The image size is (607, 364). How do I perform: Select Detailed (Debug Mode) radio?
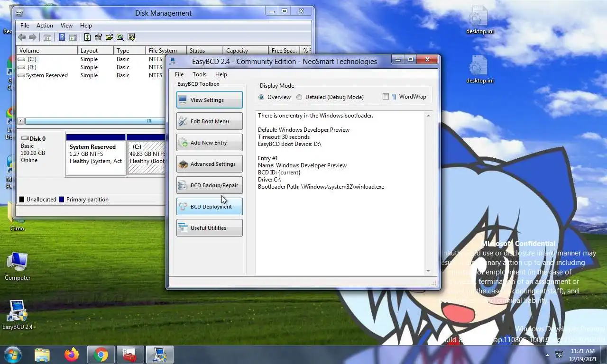coord(330,97)
